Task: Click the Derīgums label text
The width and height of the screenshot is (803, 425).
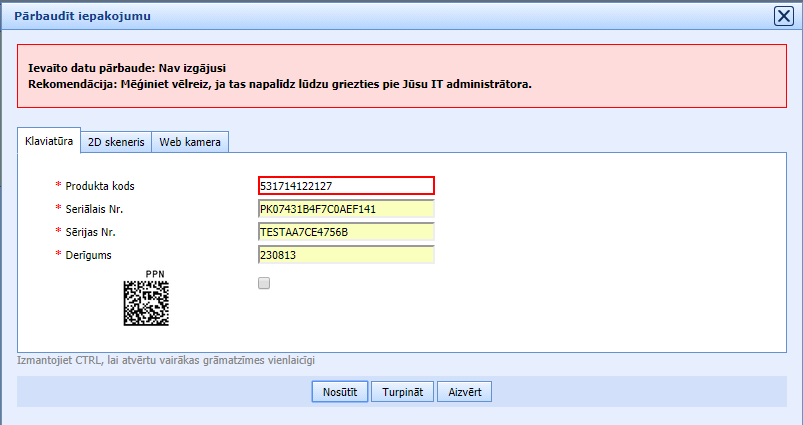Action: coord(90,255)
